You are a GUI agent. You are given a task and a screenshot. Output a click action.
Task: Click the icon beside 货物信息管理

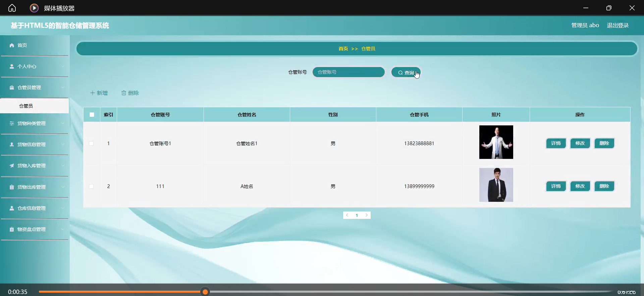tap(12, 144)
